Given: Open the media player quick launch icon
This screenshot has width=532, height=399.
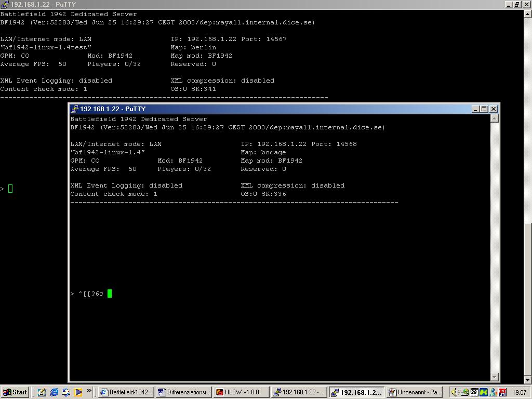Looking at the screenshot, I should click(x=78, y=392).
